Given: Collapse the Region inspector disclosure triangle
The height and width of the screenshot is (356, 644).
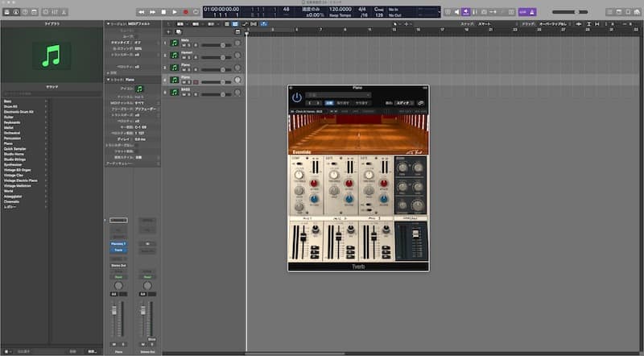Looking at the screenshot, I should pyautogui.click(x=108, y=24).
